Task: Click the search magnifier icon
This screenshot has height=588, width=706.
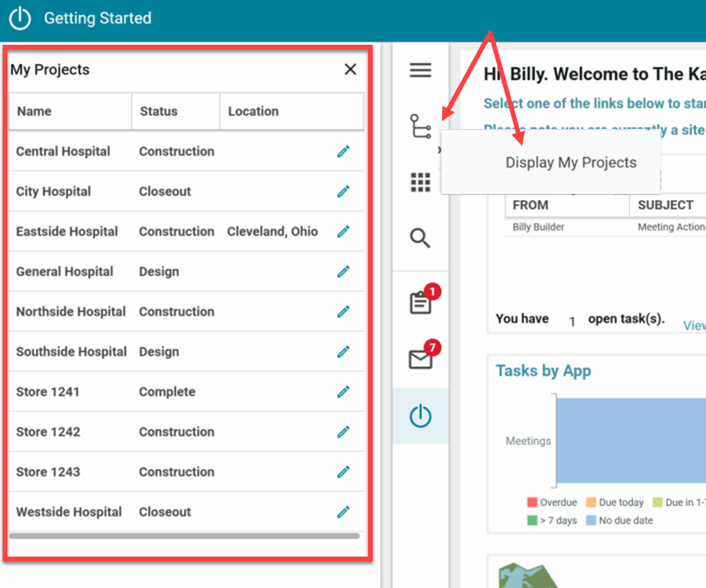Action: pyautogui.click(x=420, y=238)
